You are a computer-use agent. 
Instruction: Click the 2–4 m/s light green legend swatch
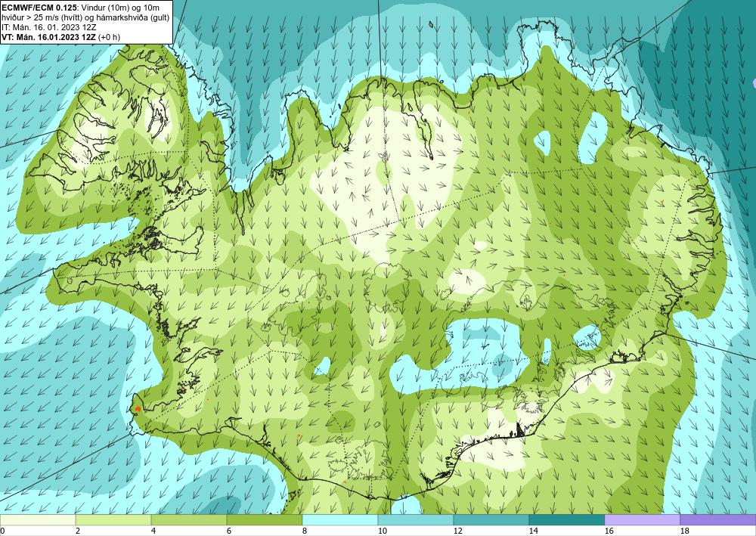113,519
